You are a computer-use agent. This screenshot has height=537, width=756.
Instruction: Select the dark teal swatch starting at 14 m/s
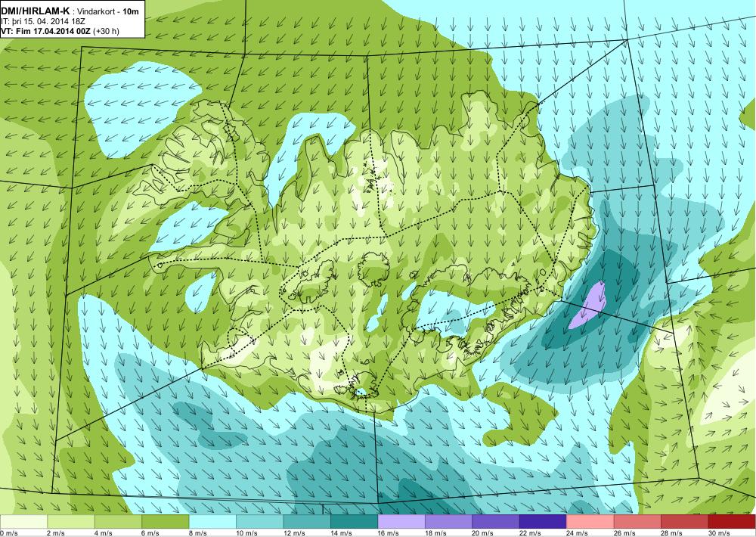pyautogui.click(x=355, y=522)
